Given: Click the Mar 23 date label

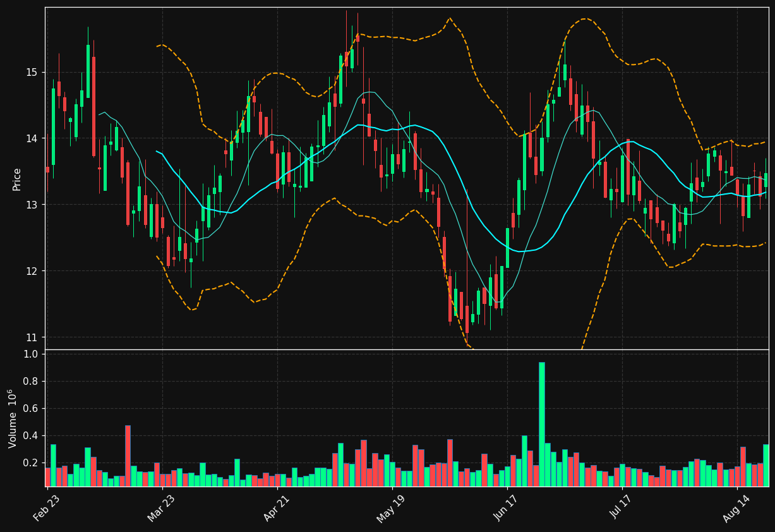Looking at the screenshot, I should [161, 507].
